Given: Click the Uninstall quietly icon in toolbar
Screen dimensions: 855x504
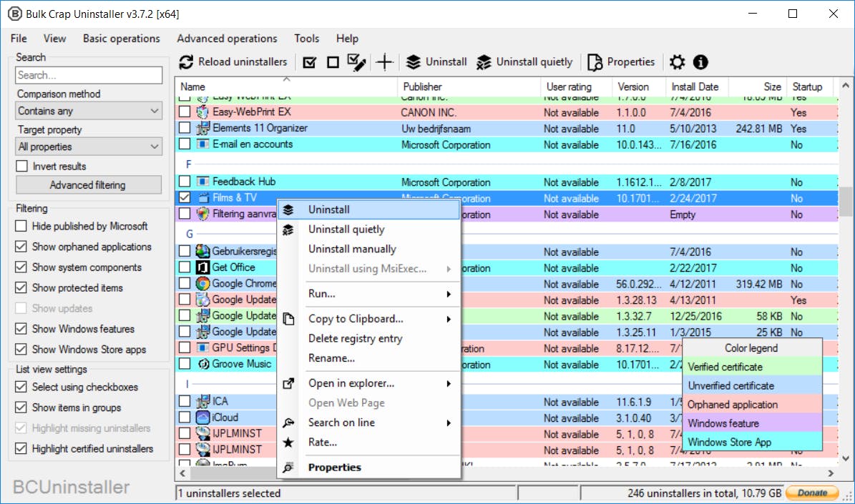Looking at the screenshot, I should 484,62.
